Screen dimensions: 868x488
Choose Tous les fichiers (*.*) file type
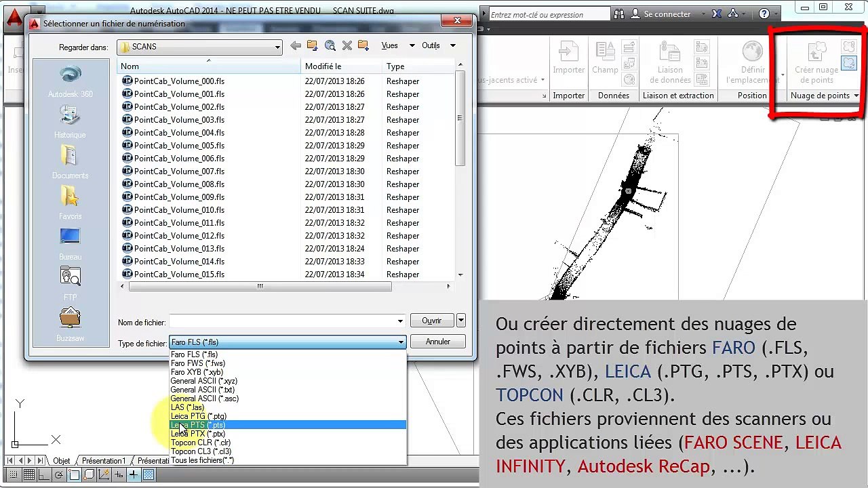[x=202, y=460]
